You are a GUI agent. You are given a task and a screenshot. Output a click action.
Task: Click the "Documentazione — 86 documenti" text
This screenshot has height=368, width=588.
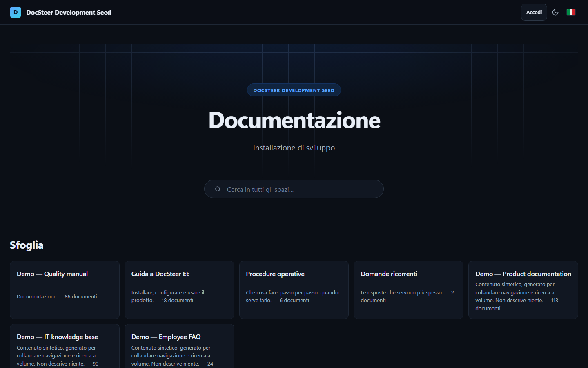(x=57, y=296)
